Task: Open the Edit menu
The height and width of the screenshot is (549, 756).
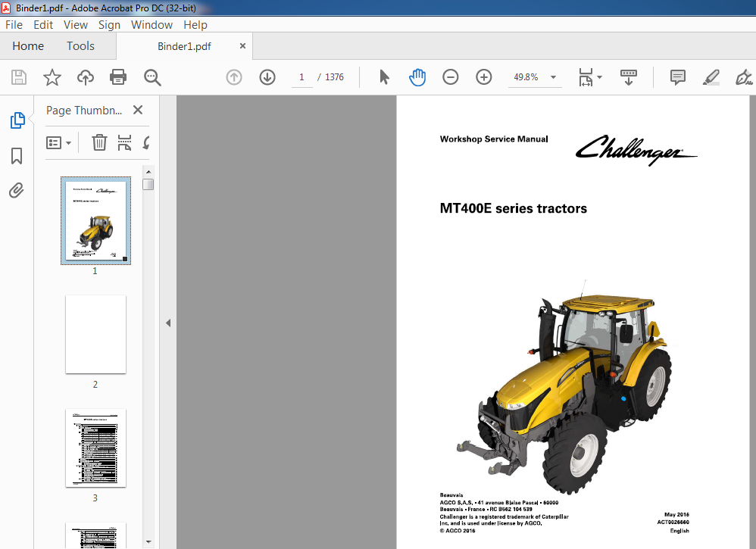Action: pyautogui.click(x=43, y=24)
